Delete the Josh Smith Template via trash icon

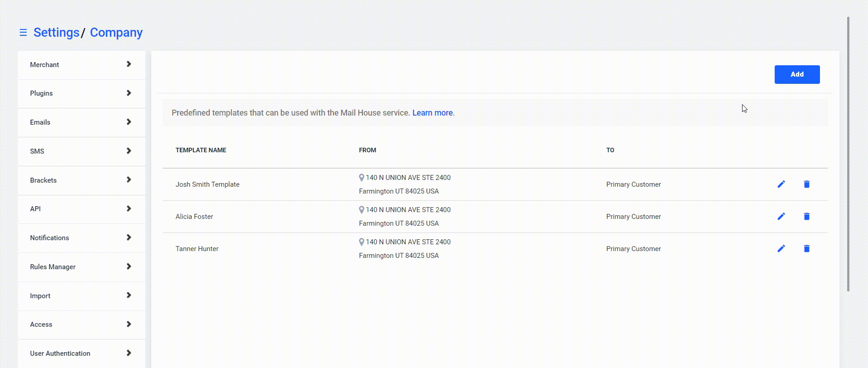point(806,184)
